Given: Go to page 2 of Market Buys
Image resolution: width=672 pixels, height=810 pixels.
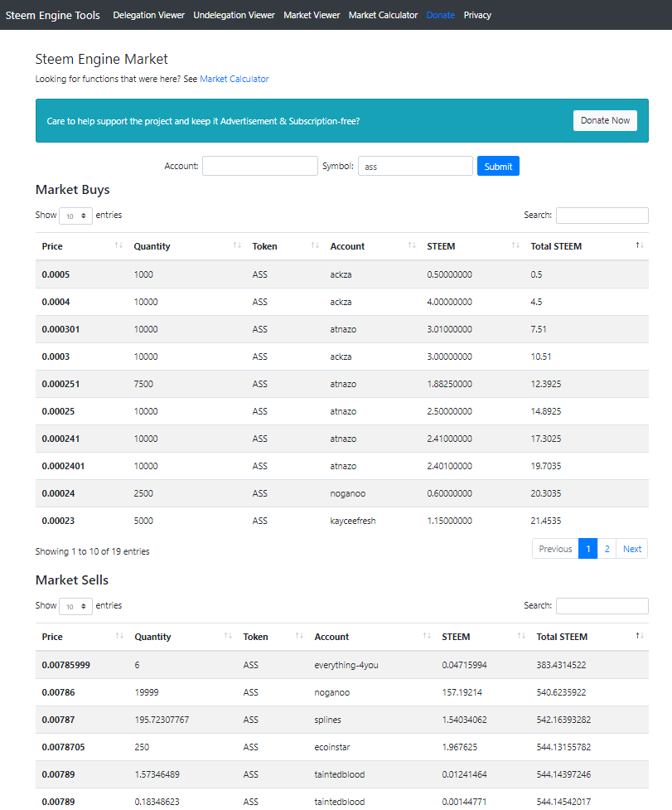Looking at the screenshot, I should tap(607, 549).
